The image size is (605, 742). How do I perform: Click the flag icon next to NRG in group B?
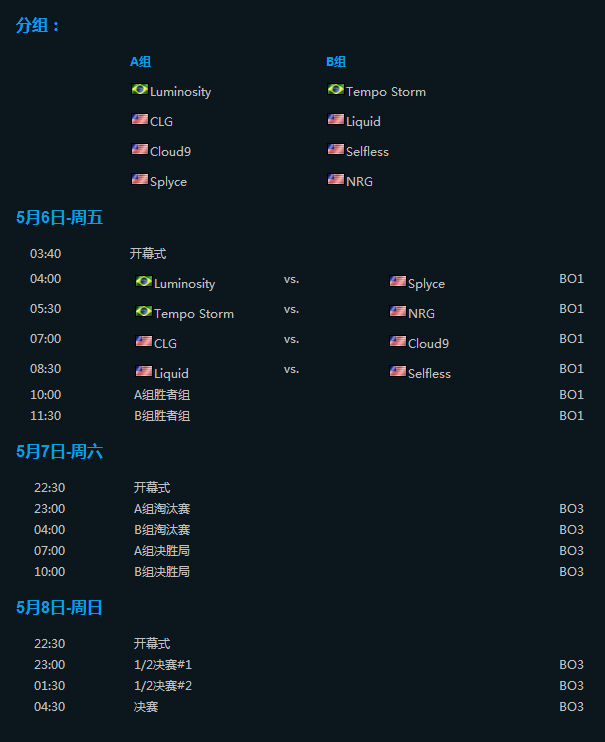pyautogui.click(x=336, y=180)
